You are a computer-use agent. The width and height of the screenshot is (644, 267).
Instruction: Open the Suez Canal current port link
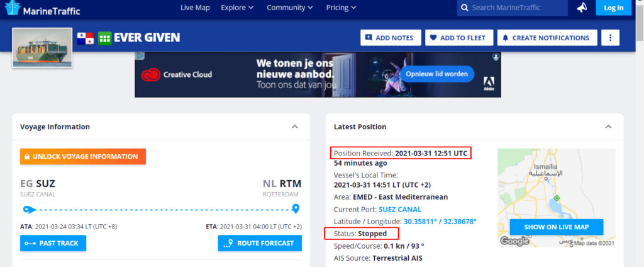pyautogui.click(x=399, y=209)
